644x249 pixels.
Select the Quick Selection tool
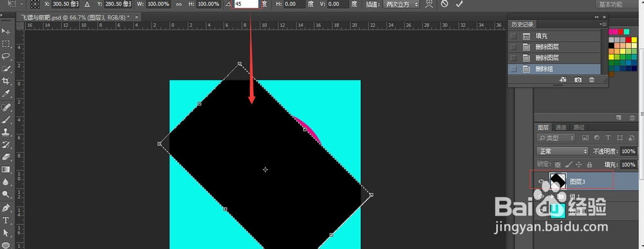tap(6, 68)
